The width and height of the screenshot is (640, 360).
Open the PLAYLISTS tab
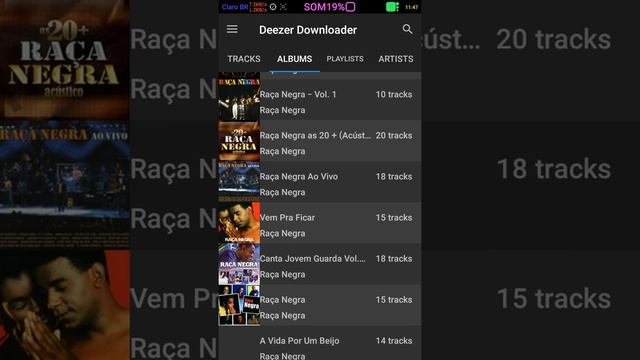pyautogui.click(x=345, y=59)
